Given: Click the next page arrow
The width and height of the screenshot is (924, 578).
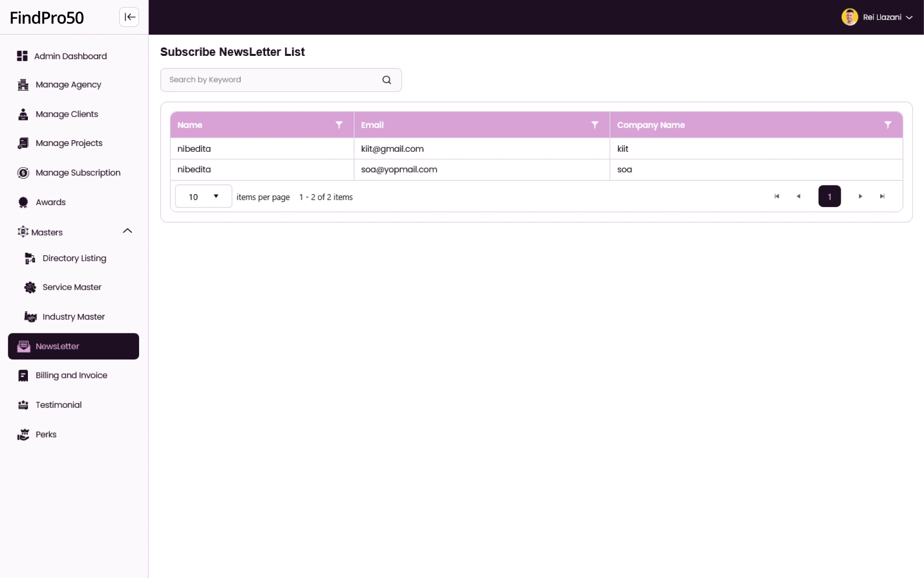Looking at the screenshot, I should click(860, 197).
